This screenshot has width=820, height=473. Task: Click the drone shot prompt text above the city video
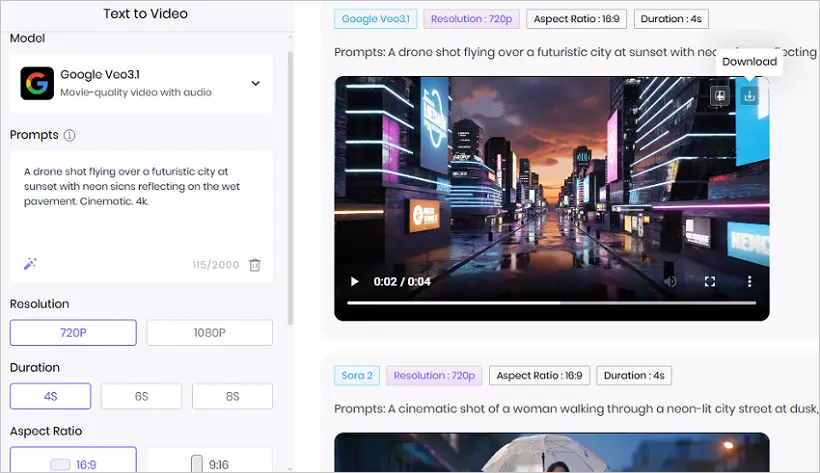pyautogui.click(x=575, y=52)
